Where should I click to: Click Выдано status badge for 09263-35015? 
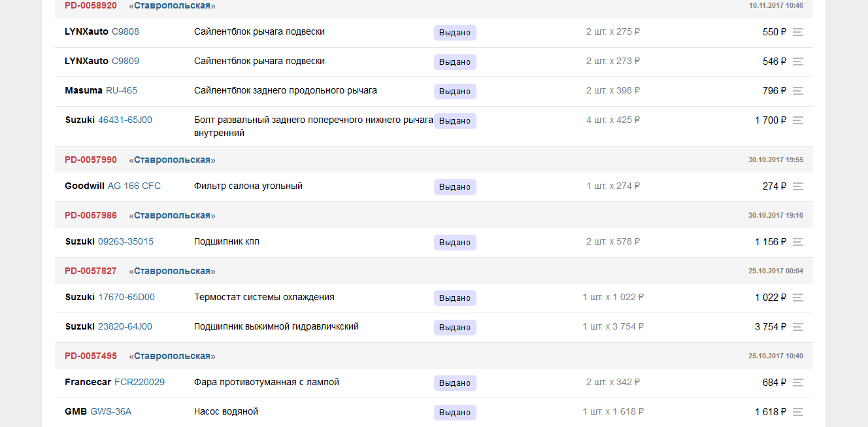tap(455, 243)
